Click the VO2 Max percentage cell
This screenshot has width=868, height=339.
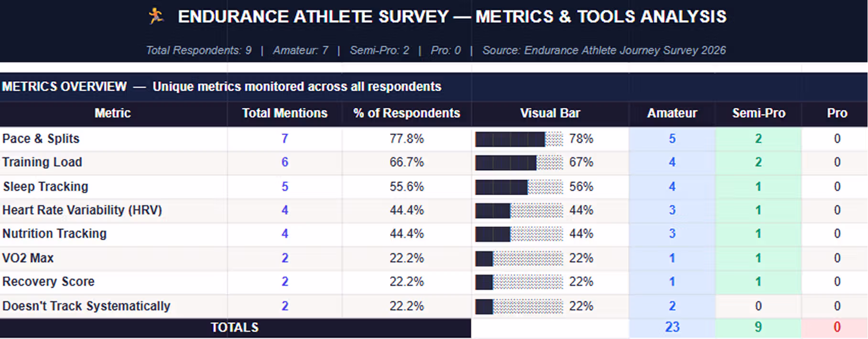click(407, 258)
